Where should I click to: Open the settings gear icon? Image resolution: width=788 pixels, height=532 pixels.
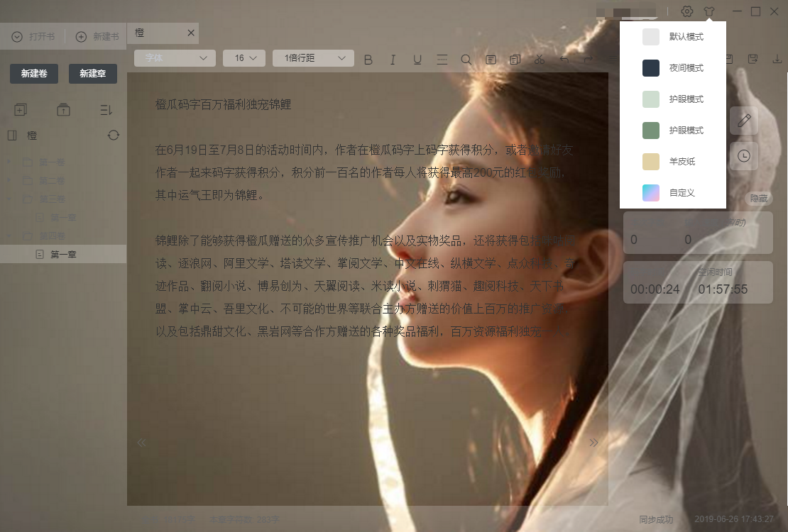[x=686, y=11]
